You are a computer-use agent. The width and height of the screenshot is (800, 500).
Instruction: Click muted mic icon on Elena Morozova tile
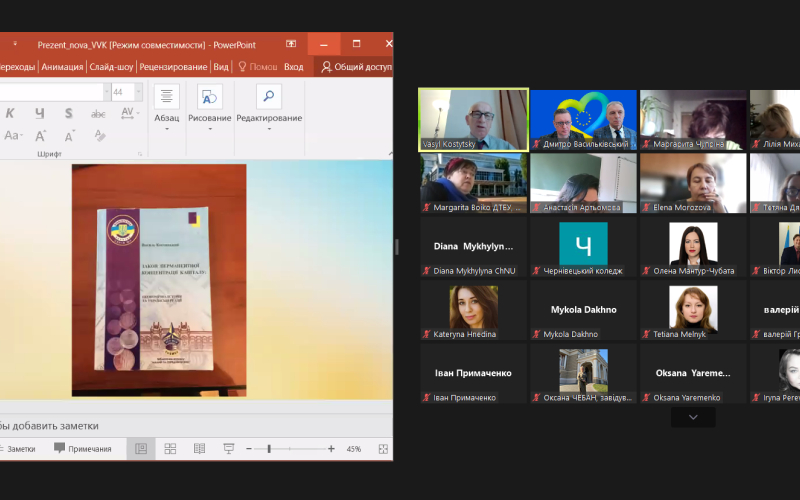click(x=646, y=208)
